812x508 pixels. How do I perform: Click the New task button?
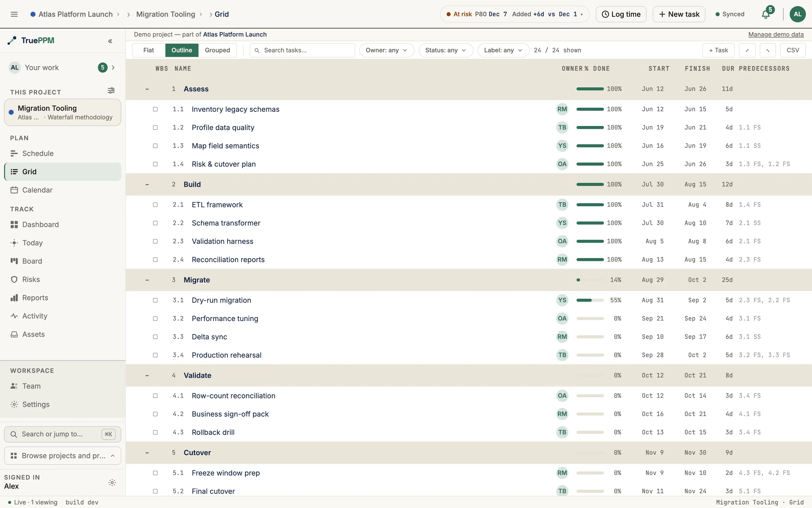pos(679,14)
